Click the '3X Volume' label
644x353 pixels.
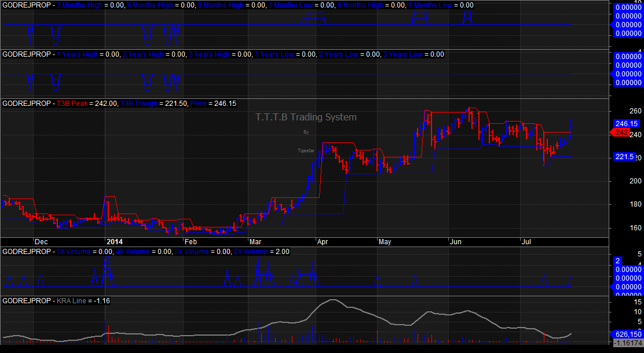(192, 252)
